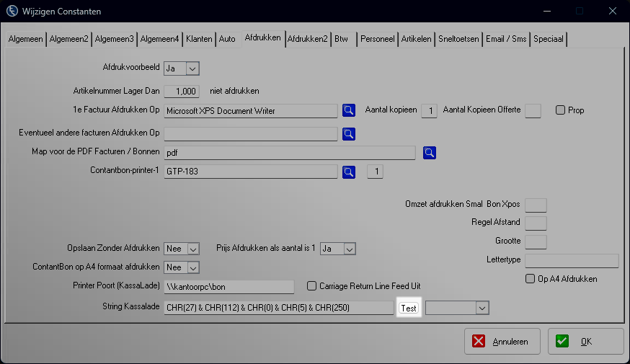Switch to the Klanten tab
The image size is (630, 364).
198,39
